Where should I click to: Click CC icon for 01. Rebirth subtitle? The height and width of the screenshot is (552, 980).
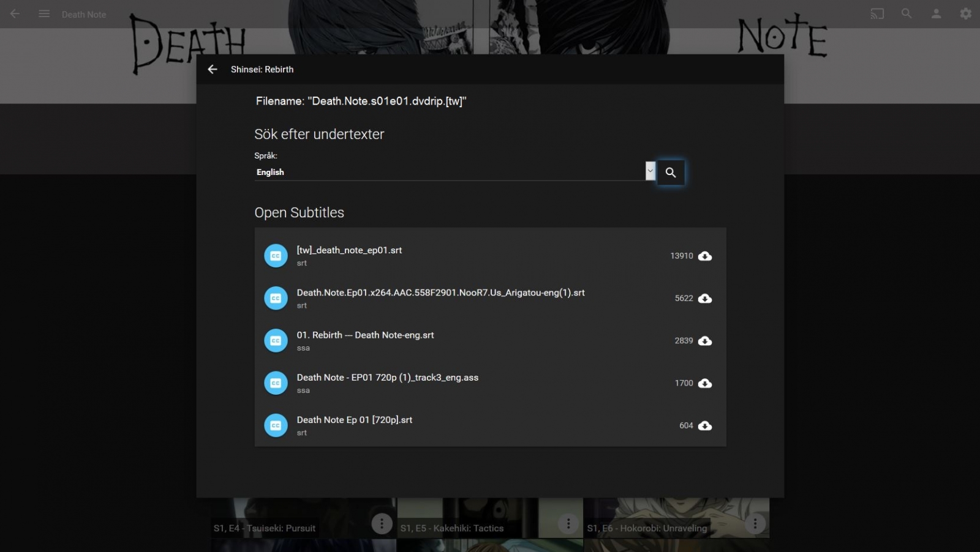coord(276,341)
